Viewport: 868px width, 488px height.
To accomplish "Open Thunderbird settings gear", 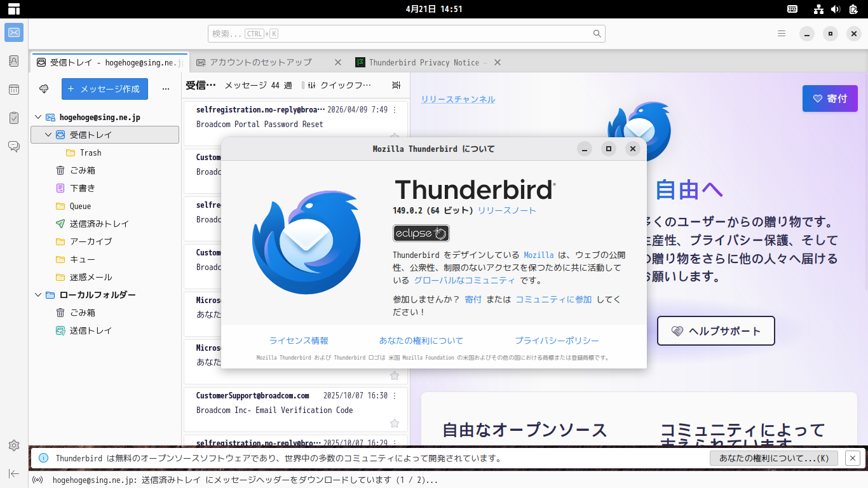I will coord(14,445).
